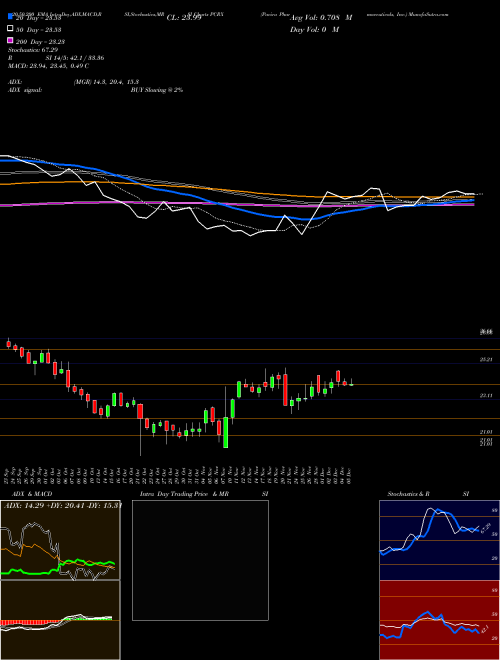The height and width of the screenshot is (660, 500).
Task: Click the 'Intra Day Trading Price & MR' title
Action: pyautogui.click(x=184, y=494)
